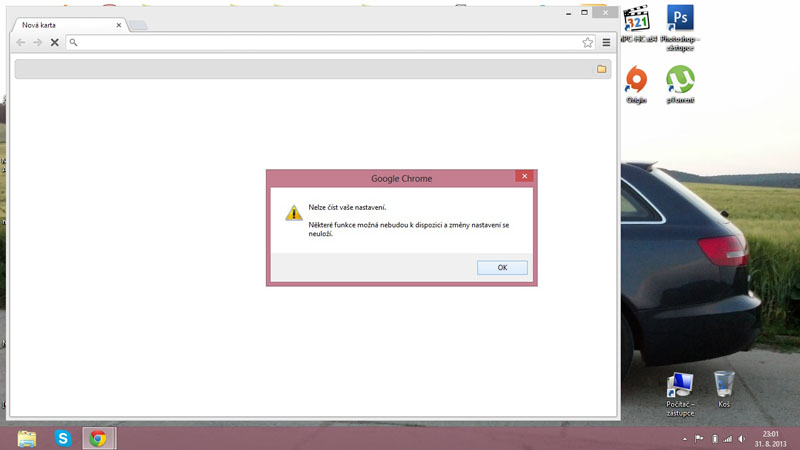The width and height of the screenshot is (800, 450).
Task: Go forward with the forward arrow
Action: point(37,42)
